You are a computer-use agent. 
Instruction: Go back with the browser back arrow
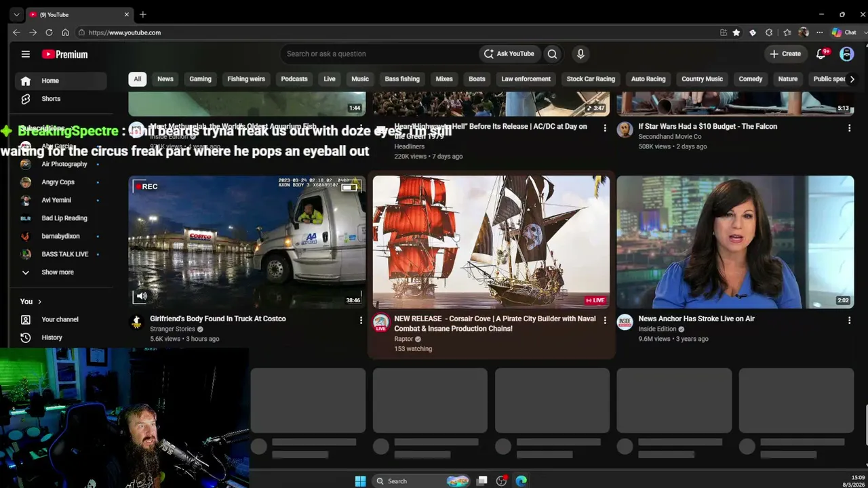point(16,33)
